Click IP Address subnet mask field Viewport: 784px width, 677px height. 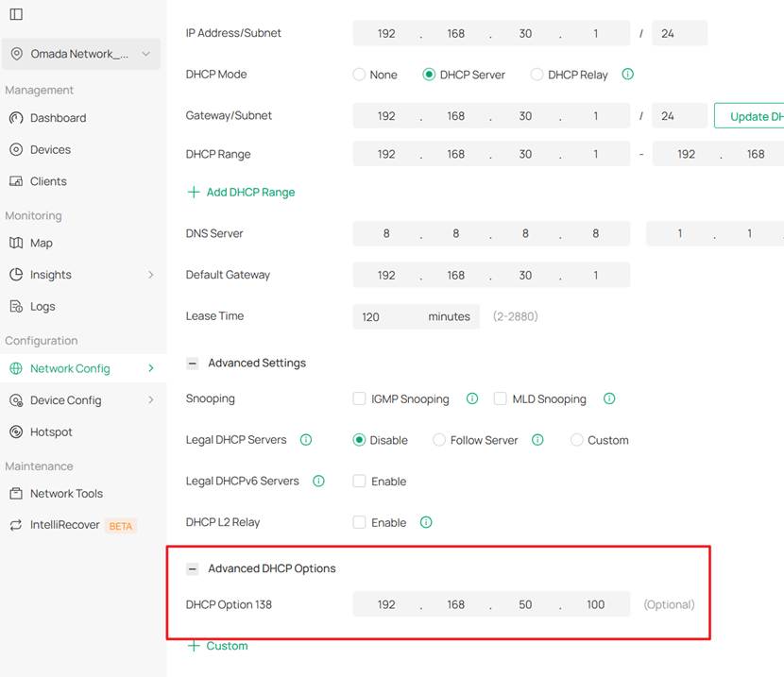[679, 33]
